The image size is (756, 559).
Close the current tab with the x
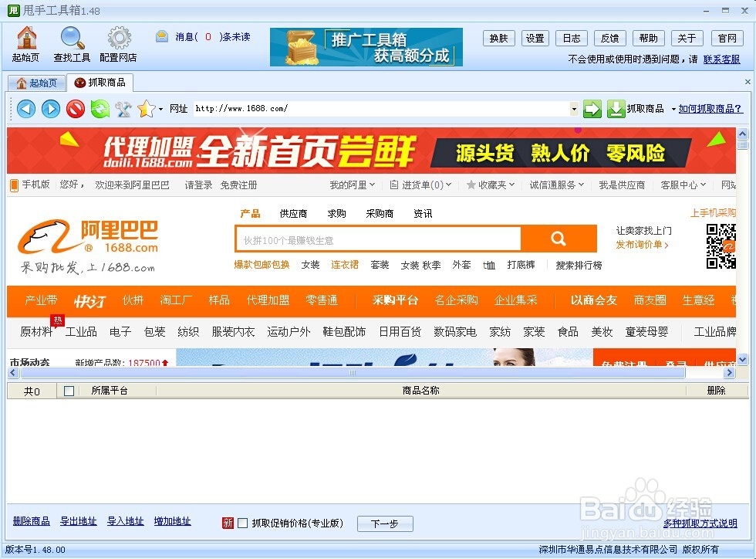pyautogui.click(x=748, y=82)
